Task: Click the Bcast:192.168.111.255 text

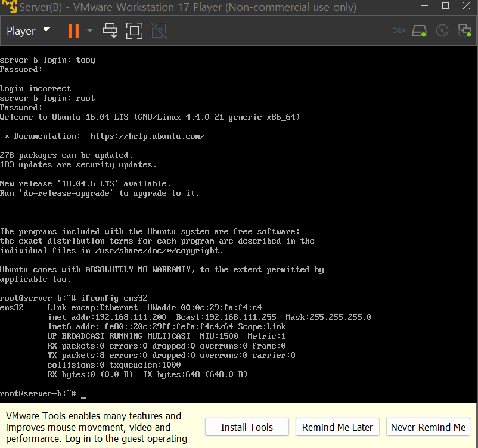Action: tap(226, 317)
